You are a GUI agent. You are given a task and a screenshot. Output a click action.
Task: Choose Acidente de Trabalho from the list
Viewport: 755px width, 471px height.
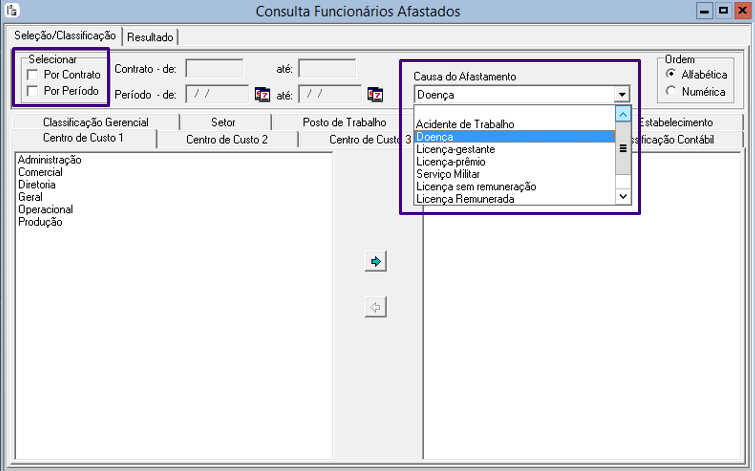tap(465, 124)
